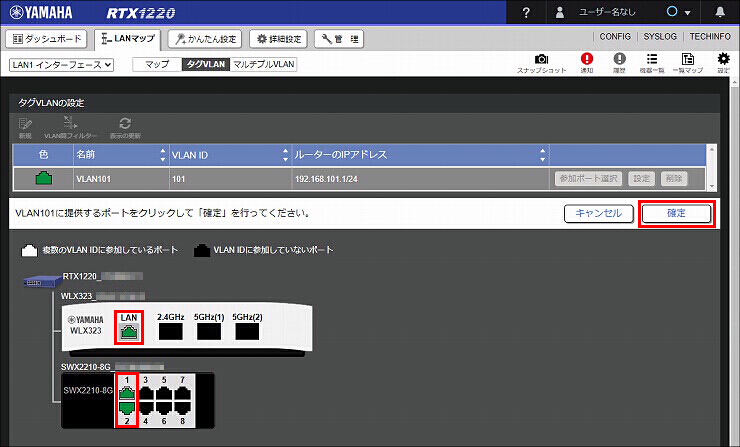The width and height of the screenshot is (740, 447).
Task: Open the 詳細設定 tab
Action: point(278,39)
